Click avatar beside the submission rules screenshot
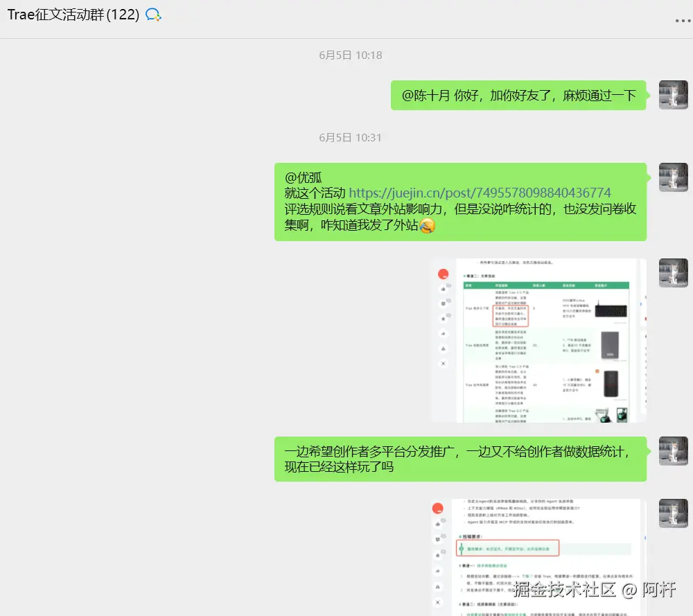693x616 pixels. [x=673, y=513]
